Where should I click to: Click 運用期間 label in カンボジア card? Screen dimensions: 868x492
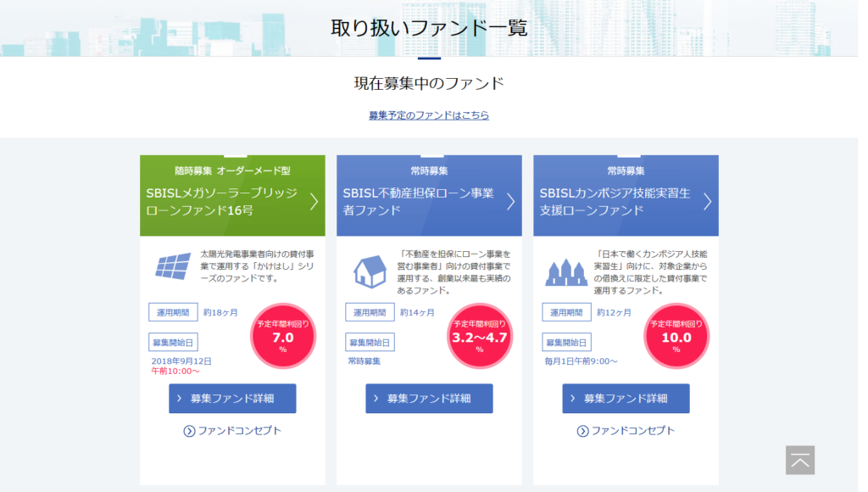[566, 312]
